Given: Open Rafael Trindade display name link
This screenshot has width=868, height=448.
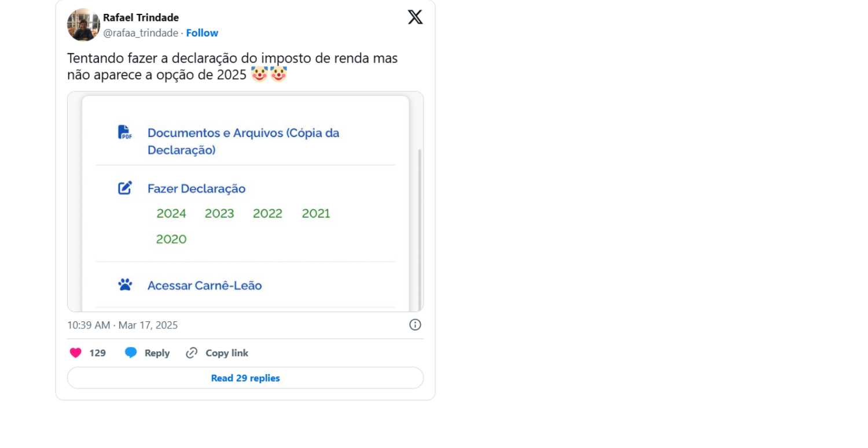Looking at the screenshot, I should point(141,18).
